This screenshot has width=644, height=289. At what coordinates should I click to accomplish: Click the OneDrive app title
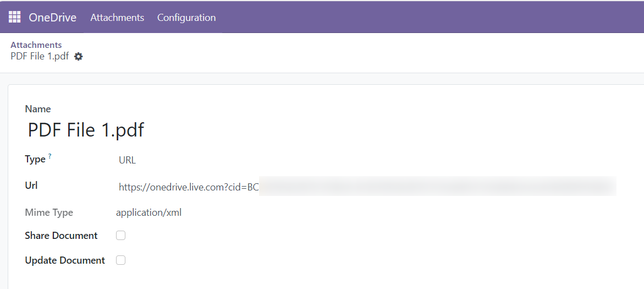pyautogui.click(x=52, y=18)
